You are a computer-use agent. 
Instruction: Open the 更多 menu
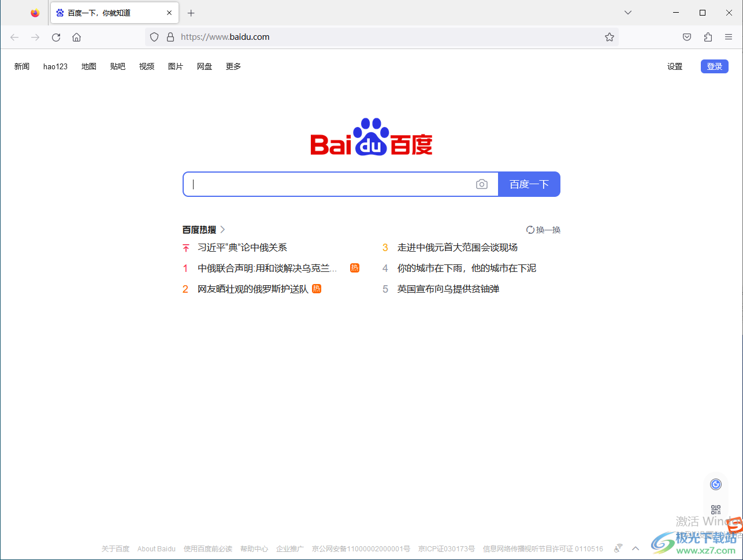coord(233,66)
